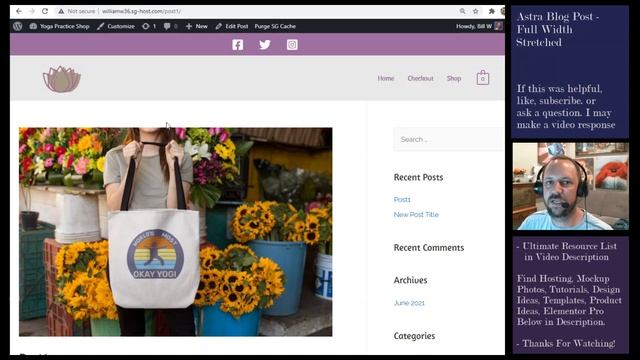Open the Twitter social icon

(x=264, y=44)
